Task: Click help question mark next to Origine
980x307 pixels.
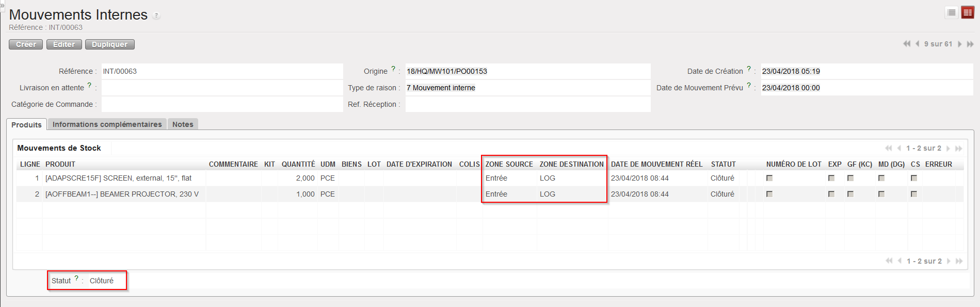Action: coord(393,69)
